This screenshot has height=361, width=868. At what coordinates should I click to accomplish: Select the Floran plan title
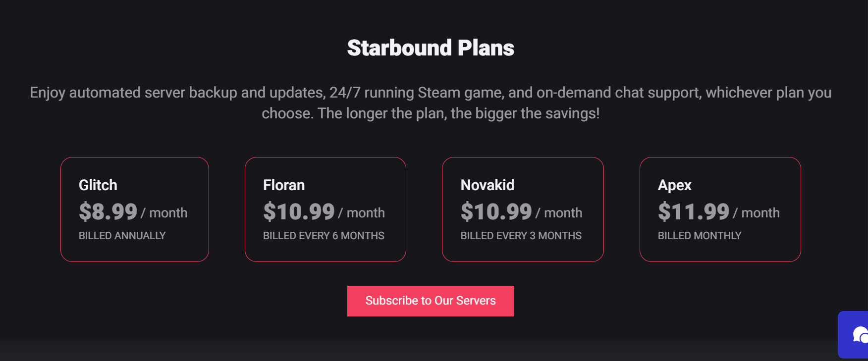coord(284,185)
